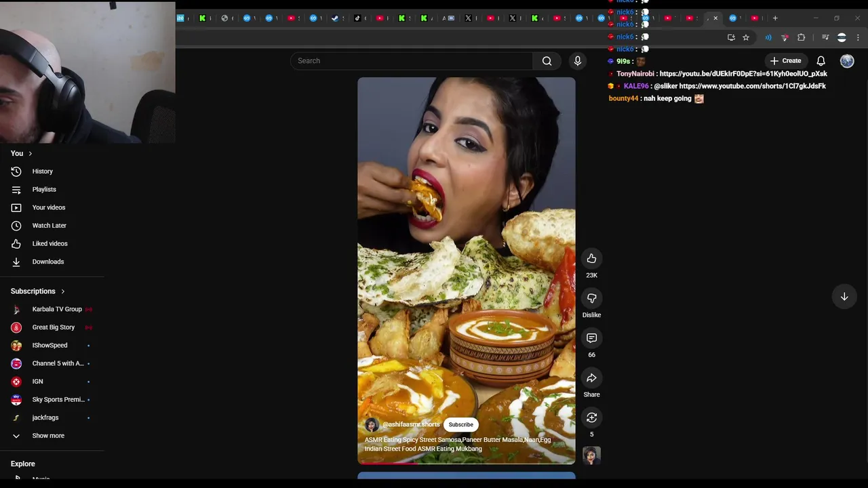Open the media control playlist icon
Image resolution: width=868 pixels, height=488 pixels.
pos(825,37)
